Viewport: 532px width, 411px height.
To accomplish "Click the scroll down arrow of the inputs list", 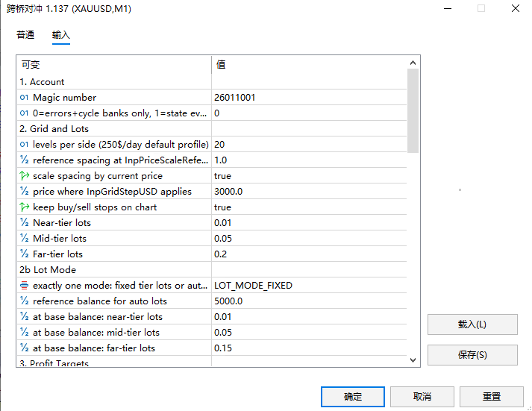I will 413,360.
